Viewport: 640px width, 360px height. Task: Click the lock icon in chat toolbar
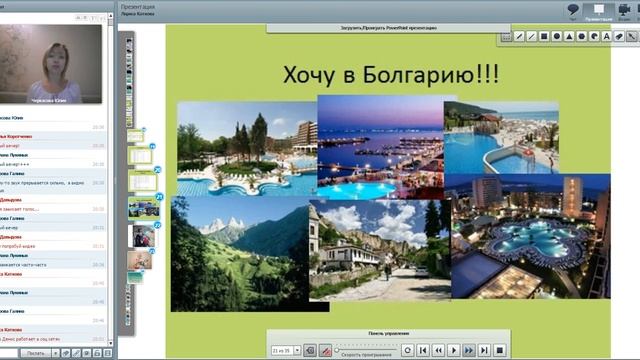coord(97,353)
